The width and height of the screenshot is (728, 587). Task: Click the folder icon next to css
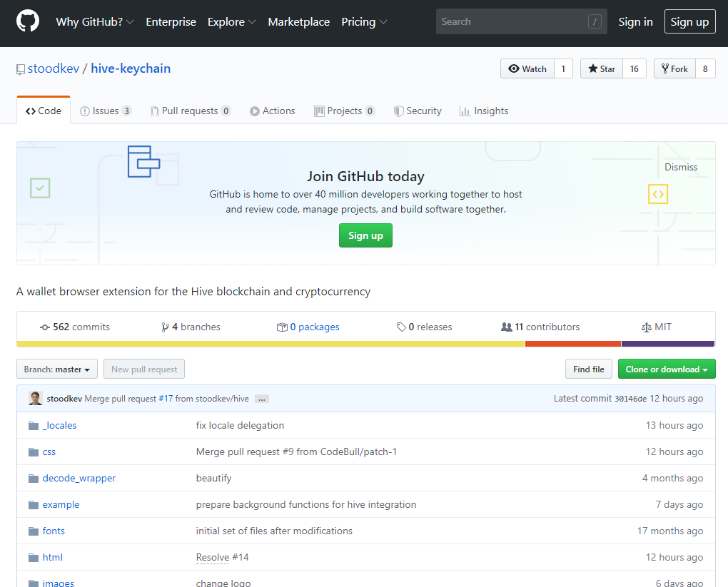tap(34, 452)
